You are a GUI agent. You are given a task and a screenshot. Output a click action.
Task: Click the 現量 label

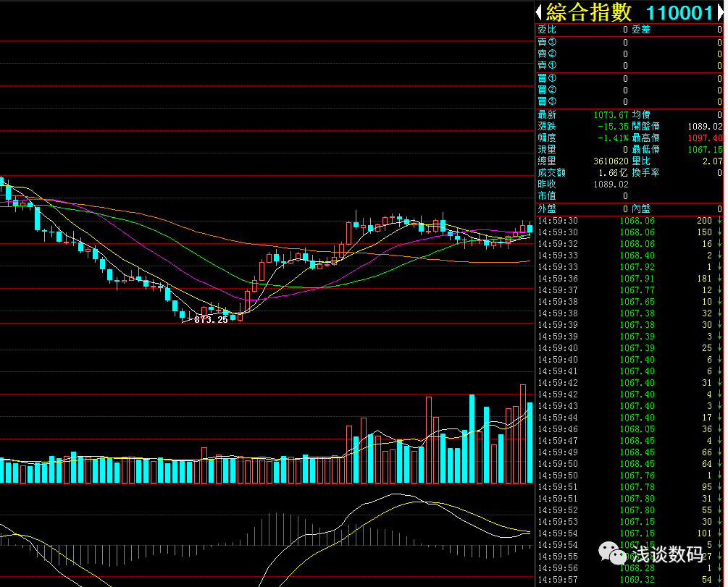click(x=547, y=149)
